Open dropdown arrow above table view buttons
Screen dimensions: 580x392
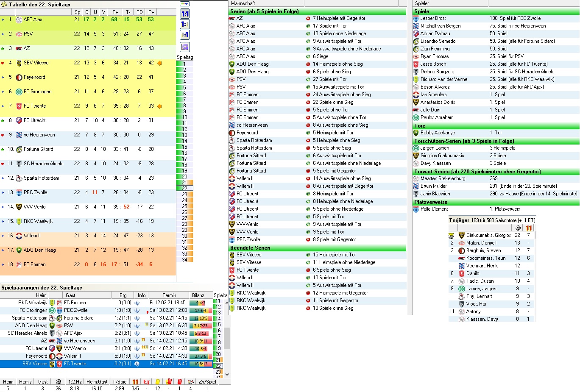pos(185,4)
